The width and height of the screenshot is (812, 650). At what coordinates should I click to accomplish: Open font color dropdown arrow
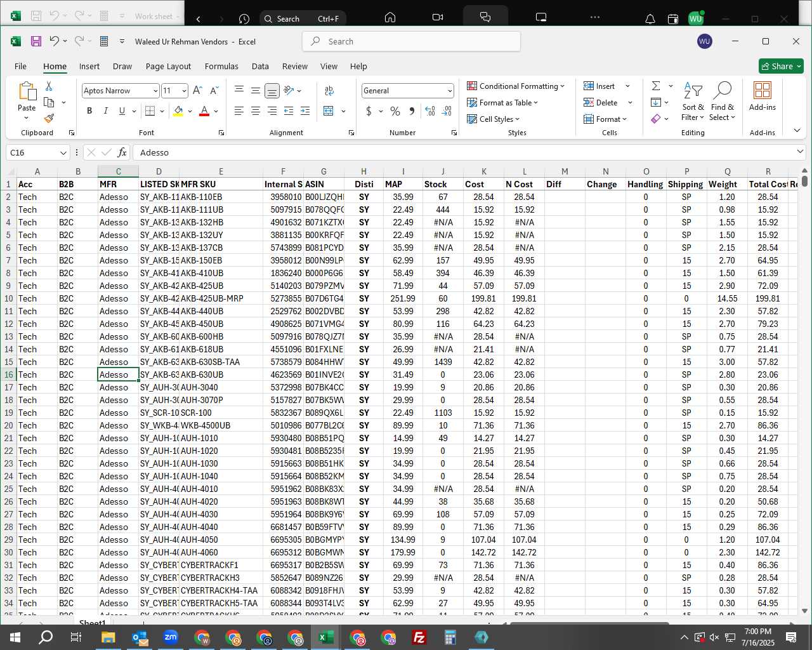216,111
